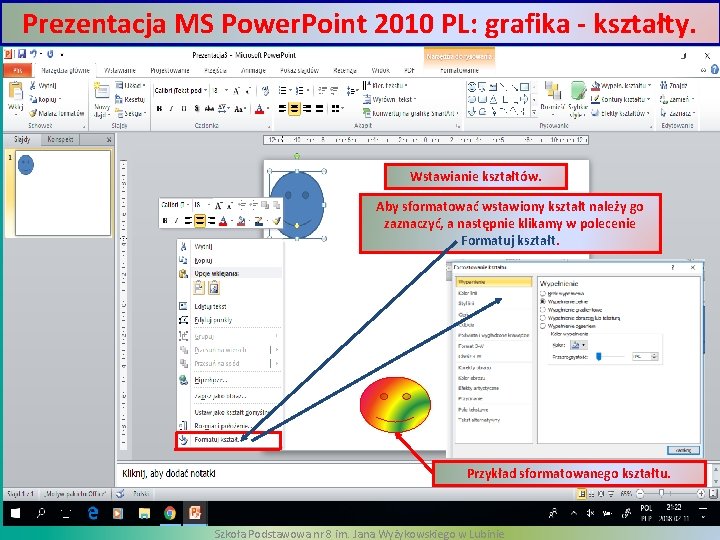The height and width of the screenshot is (540, 720).
Task: Select Wypełnienie obrazem lub teksturą radio button
Action: point(543,318)
